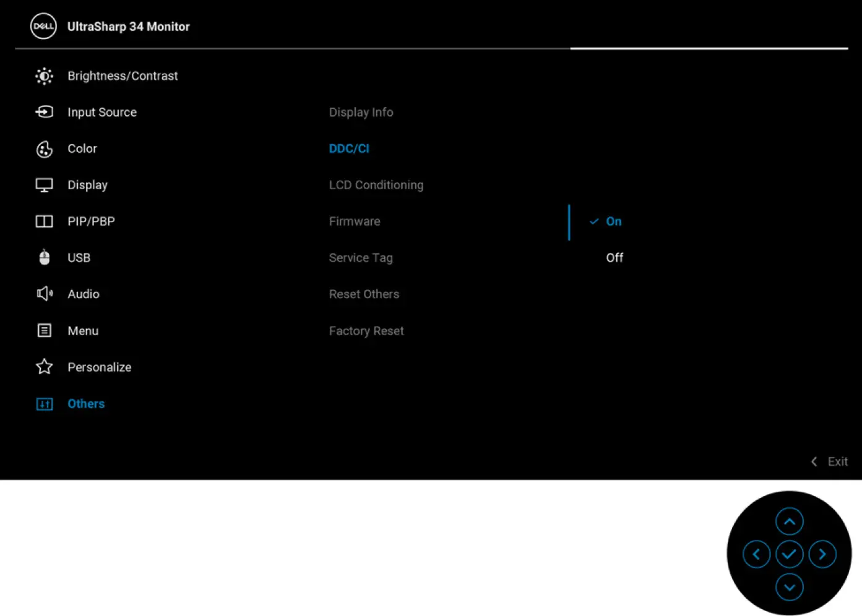The width and height of the screenshot is (862, 616).
Task: Select the Off option for DDC/CI
Action: pyautogui.click(x=614, y=257)
